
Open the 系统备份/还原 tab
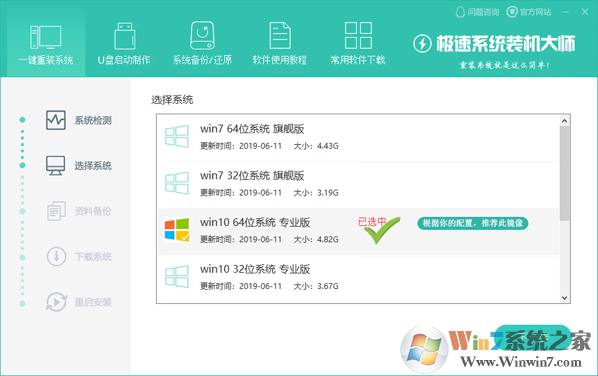tap(202, 43)
